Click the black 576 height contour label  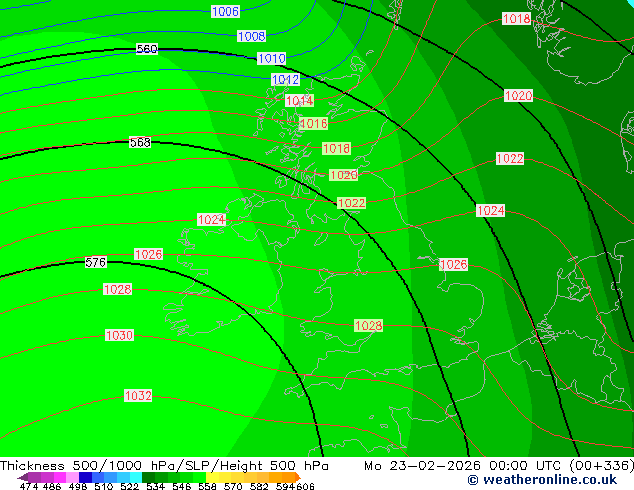click(96, 262)
